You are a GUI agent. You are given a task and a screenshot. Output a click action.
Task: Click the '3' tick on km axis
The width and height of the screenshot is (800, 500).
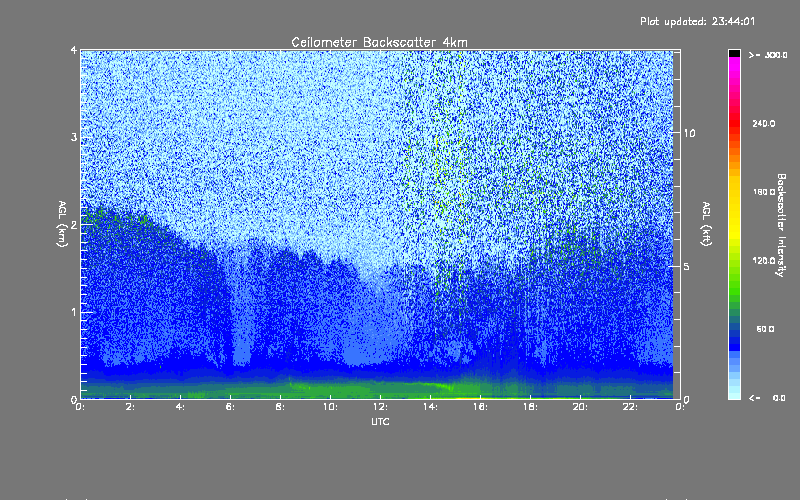point(74,137)
